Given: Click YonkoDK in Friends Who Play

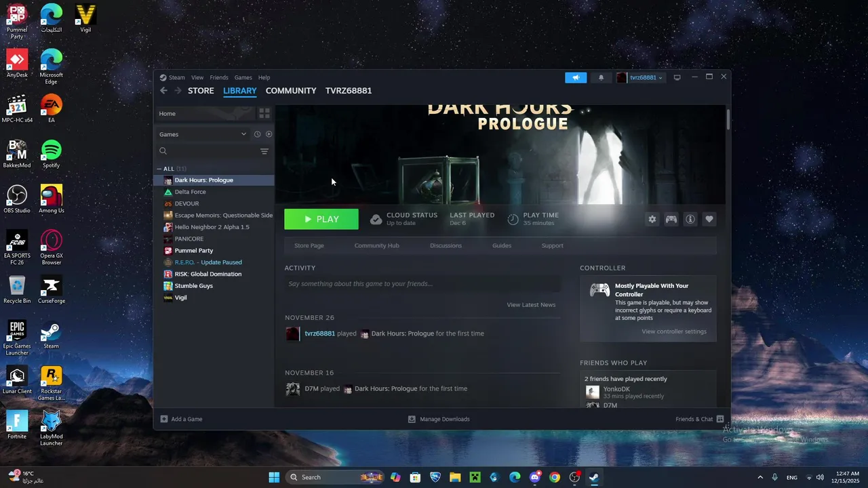Looking at the screenshot, I should point(616,389).
